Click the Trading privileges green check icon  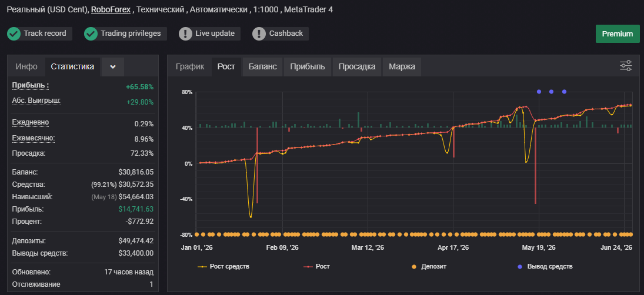pyautogui.click(x=91, y=33)
